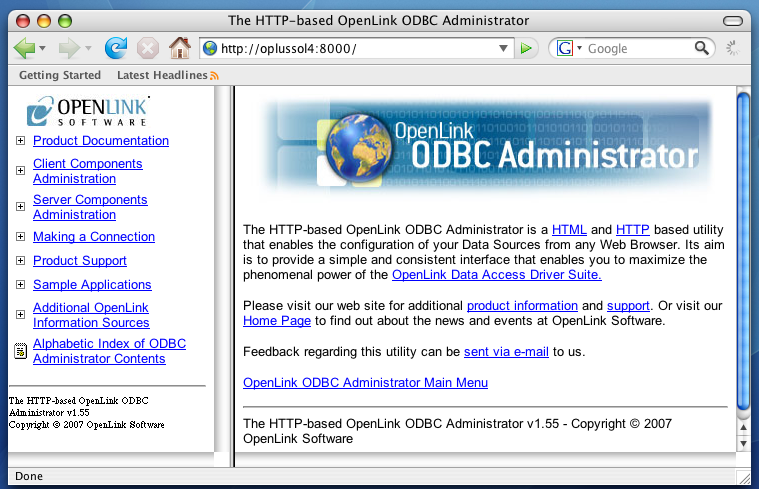
Task: Open the Forward history dropdown arrow
Action: [x=88, y=48]
